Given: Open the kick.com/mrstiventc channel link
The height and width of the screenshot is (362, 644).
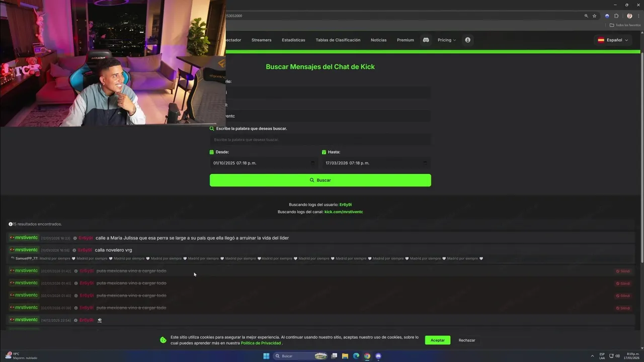Looking at the screenshot, I should pos(344,212).
